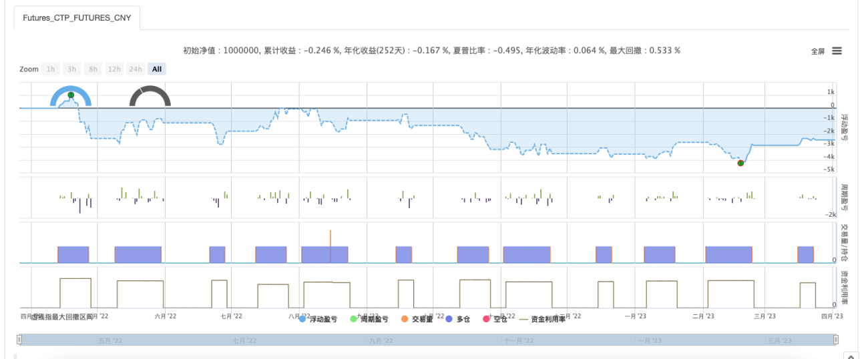The height and width of the screenshot is (359, 868).
Task: Click the green peak marker on curve
Action: click(x=71, y=95)
